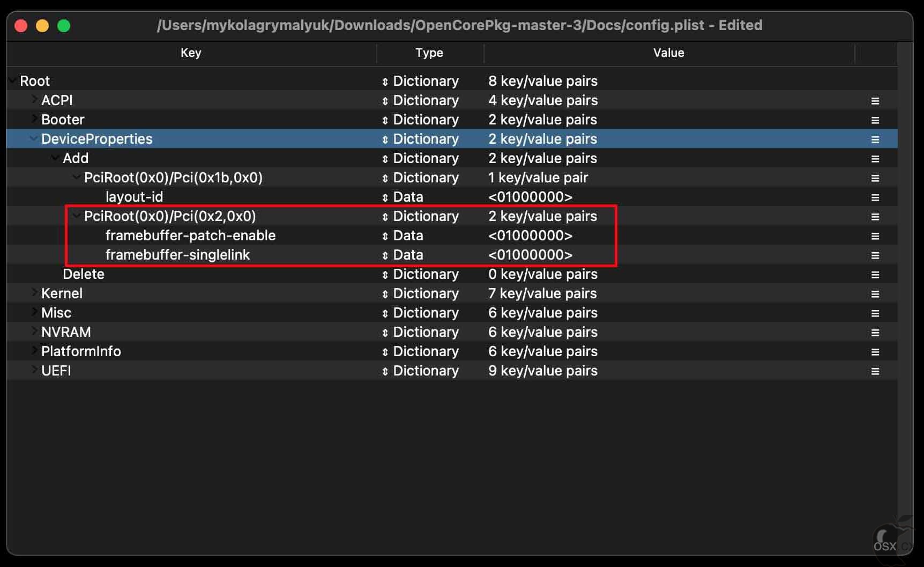Select the framebuffer-patch-enable key
The width and height of the screenshot is (924, 567).
coord(190,235)
